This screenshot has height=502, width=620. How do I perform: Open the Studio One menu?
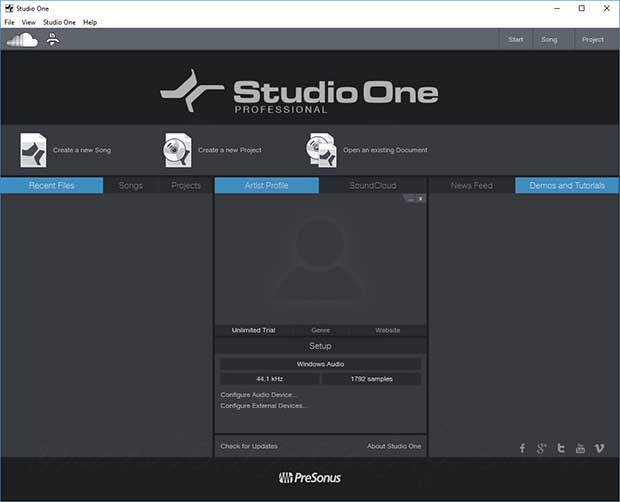pyautogui.click(x=59, y=22)
